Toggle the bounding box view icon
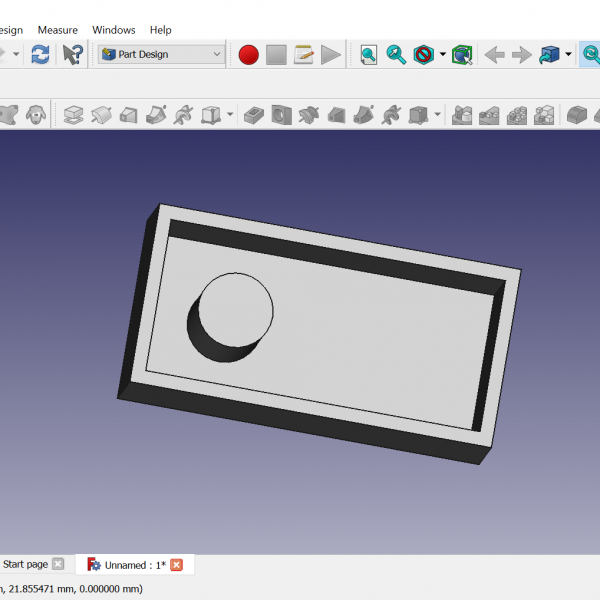The image size is (600, 600). pyautogui.click(x=461, y=55)
